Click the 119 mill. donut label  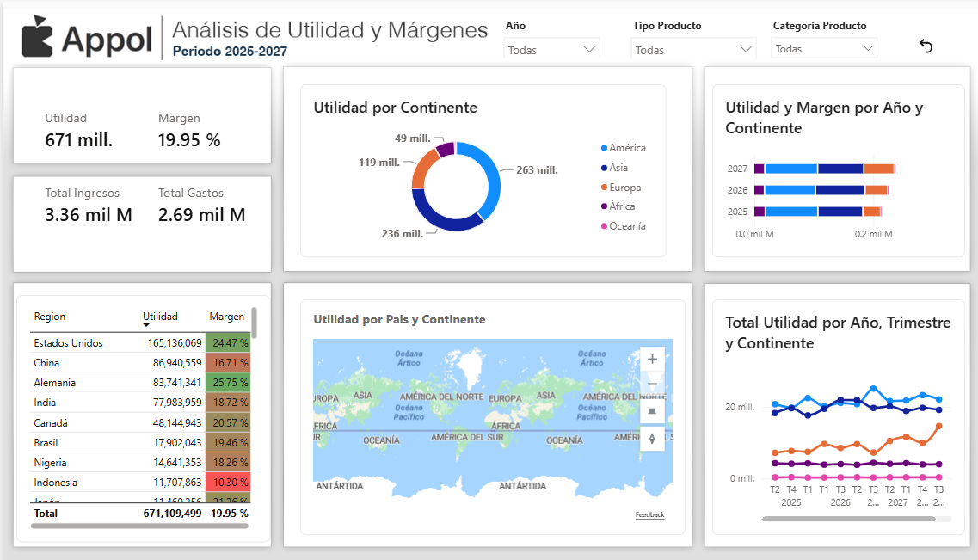[x=378, y=162]
